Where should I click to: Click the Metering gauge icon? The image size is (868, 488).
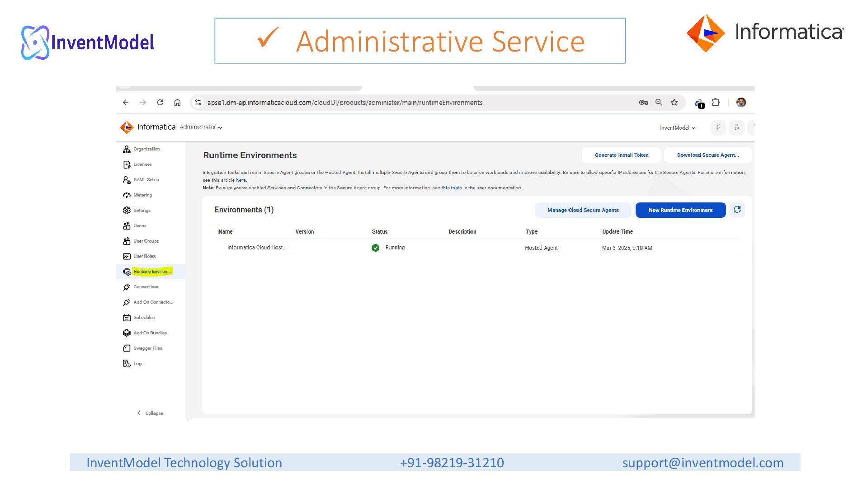point(127,195)
